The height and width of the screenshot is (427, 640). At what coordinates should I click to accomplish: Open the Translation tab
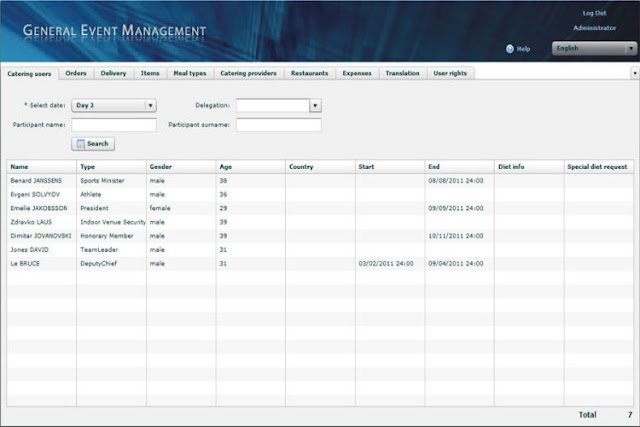402,73
